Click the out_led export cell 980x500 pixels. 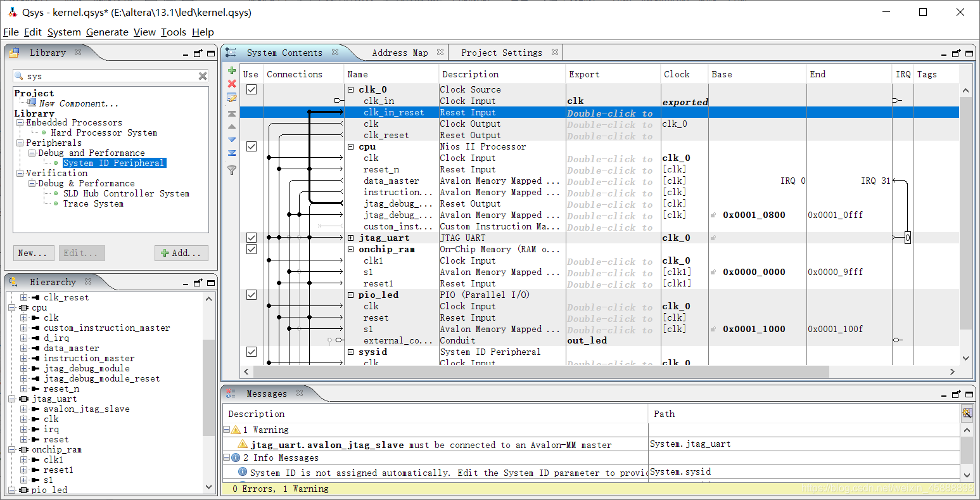click(x=613, y=340)
